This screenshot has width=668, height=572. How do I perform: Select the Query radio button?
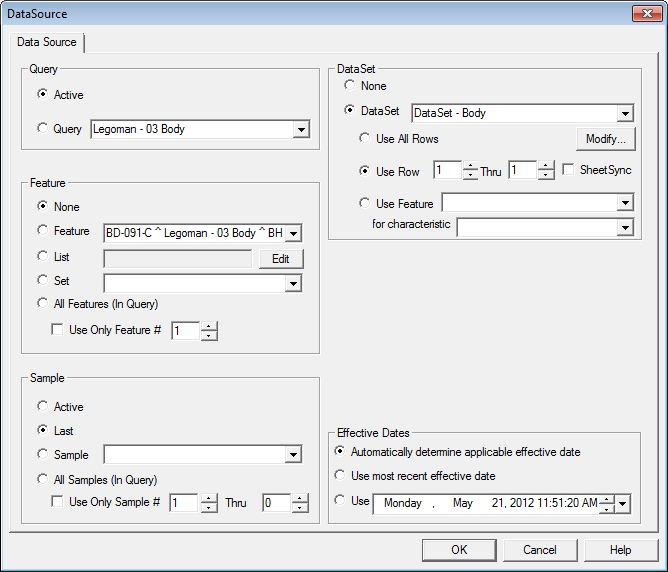coord(42,129)
